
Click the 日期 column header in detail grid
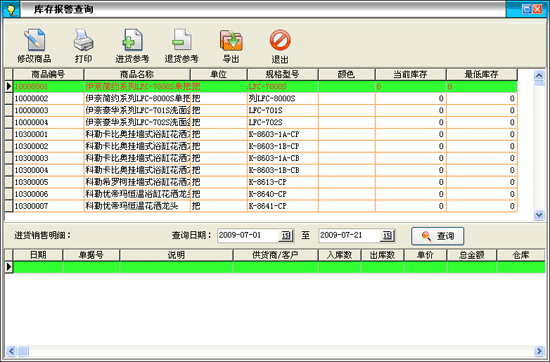tap(38, 255)
